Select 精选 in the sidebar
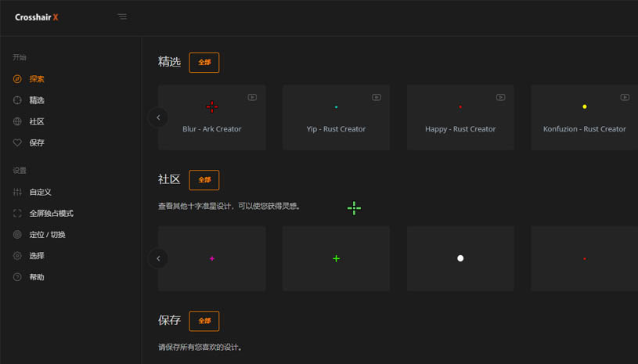Screen dimensions: 638x364 [x=36, y=100]
